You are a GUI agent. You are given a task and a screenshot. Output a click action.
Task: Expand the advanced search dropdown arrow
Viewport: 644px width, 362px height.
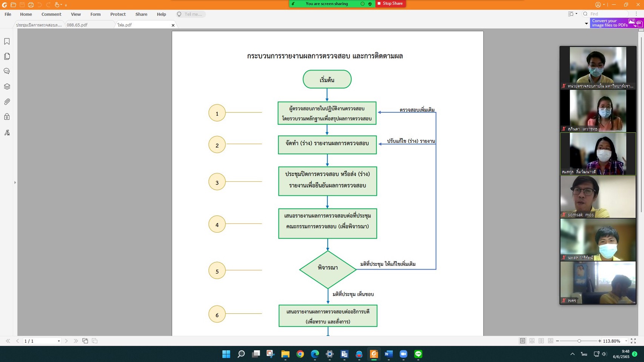576,14
